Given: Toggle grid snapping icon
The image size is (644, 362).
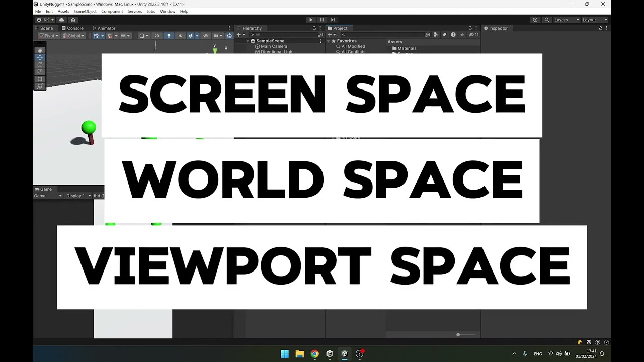Looking at the screenshot, I should click(111, 36).
